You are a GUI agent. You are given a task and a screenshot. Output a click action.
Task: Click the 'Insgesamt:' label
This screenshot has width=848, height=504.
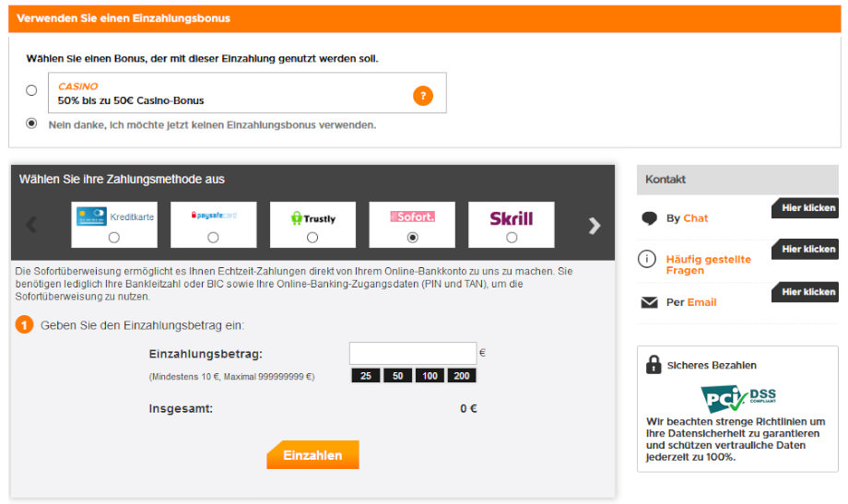tap(181, 409)
